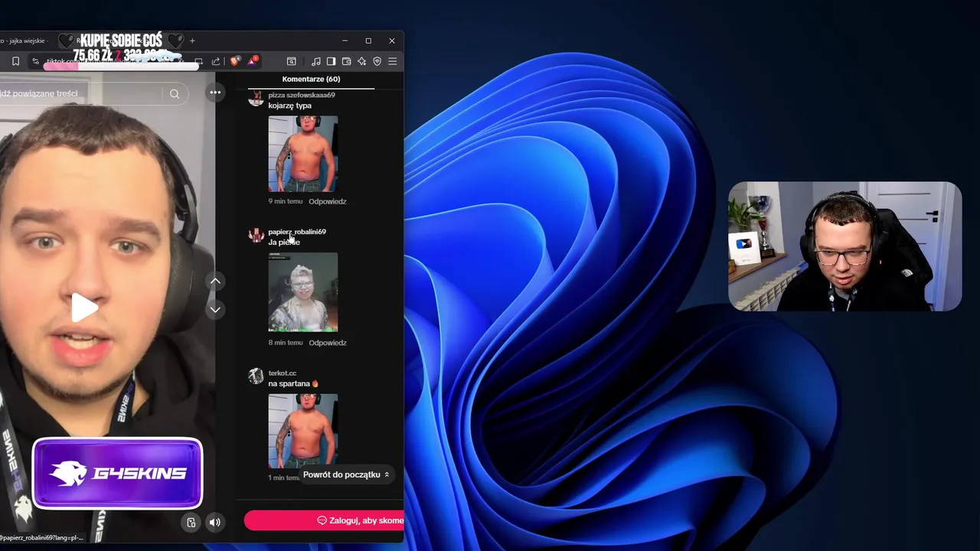Click the tab search icon in toolbar

291,61
